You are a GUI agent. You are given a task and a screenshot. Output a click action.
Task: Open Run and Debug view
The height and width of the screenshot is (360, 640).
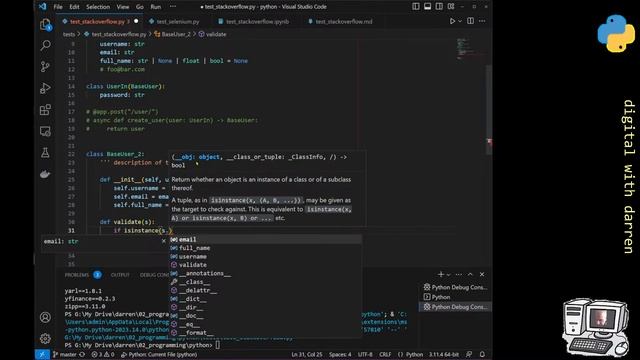(45, 88)
